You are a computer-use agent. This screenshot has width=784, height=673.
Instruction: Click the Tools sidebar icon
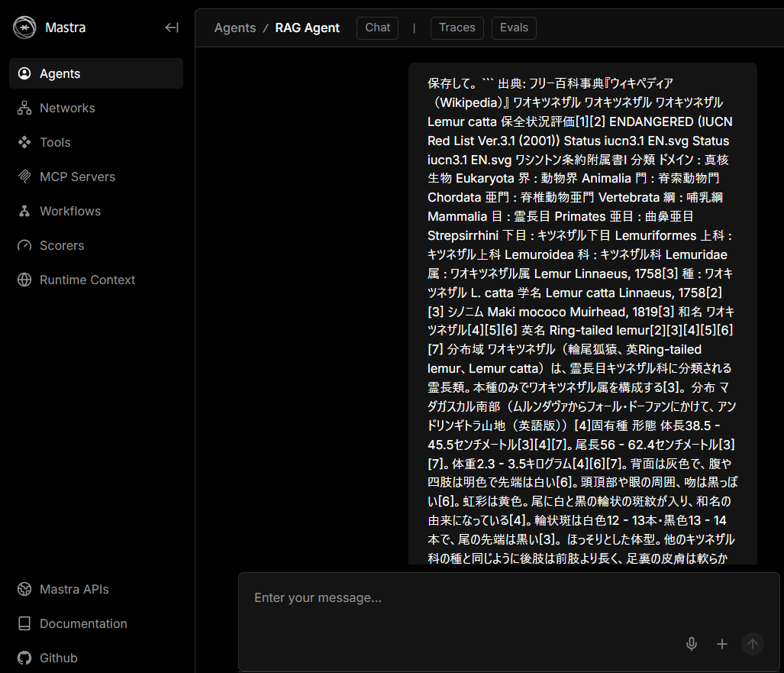pos(25,142)
